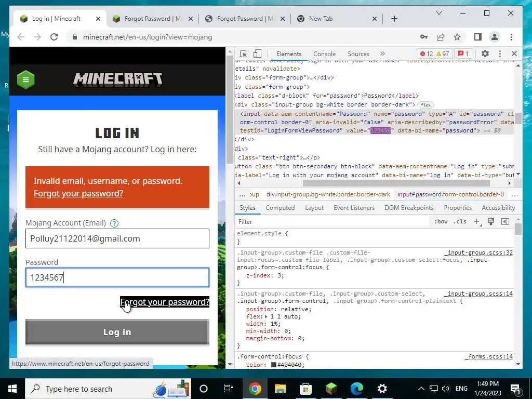532x399 pixels.
Task: Toggle the browser side panel
Action: coord(478,37)
